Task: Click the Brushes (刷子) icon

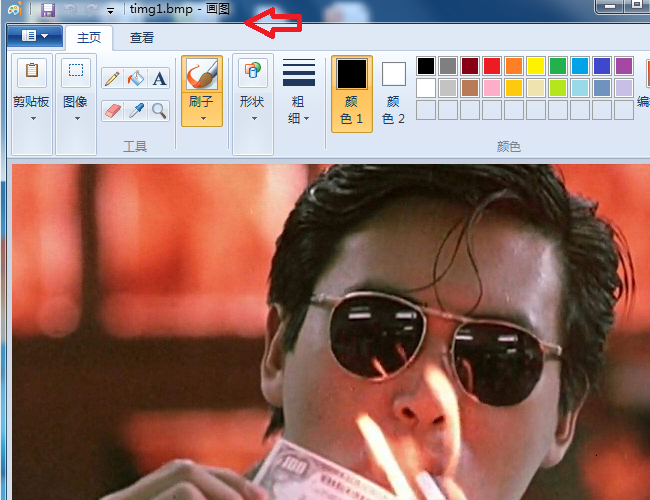Action: tap(202, 75)
